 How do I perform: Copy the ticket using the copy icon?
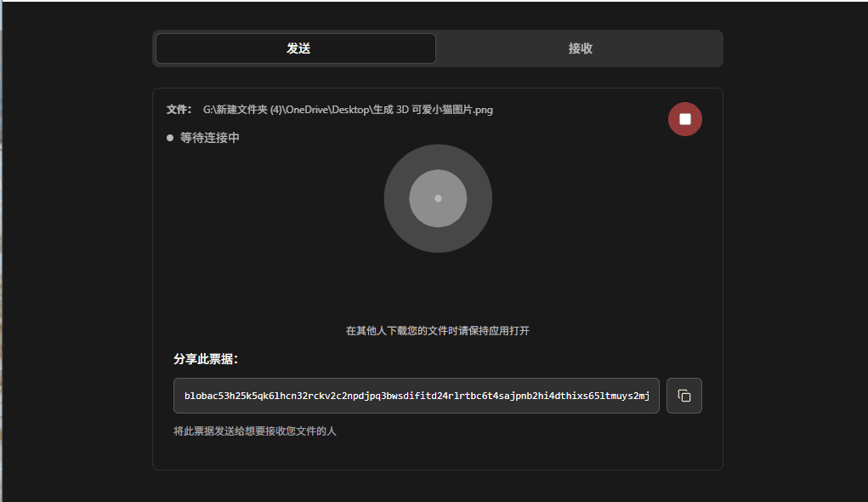click(x=684, y=396)
